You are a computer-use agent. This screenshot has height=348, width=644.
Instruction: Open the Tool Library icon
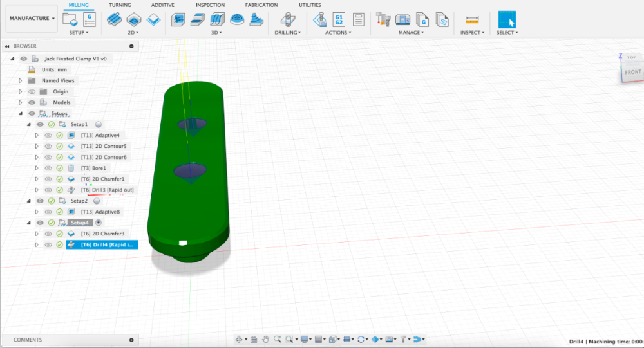(x=383, y=19)
